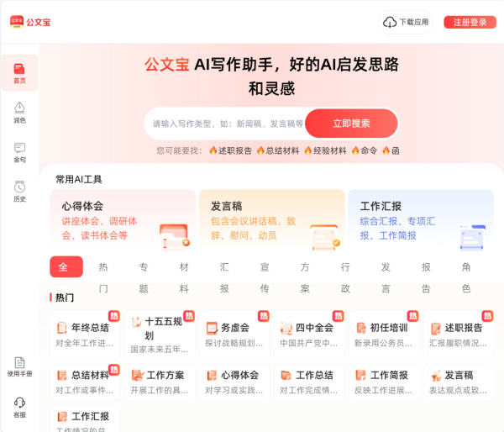Open the 工作汇报 AI tool card
The image size is (504, 432).
421,221
